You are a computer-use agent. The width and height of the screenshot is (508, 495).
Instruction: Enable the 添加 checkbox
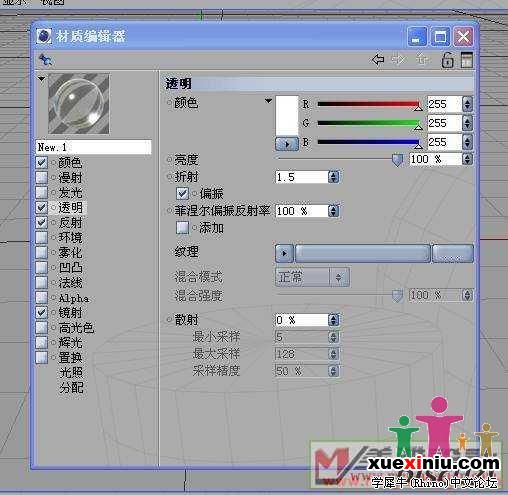tap(182, 228)
